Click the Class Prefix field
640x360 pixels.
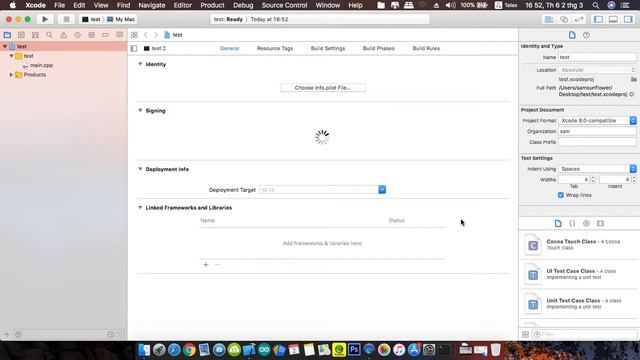[597, 142]
